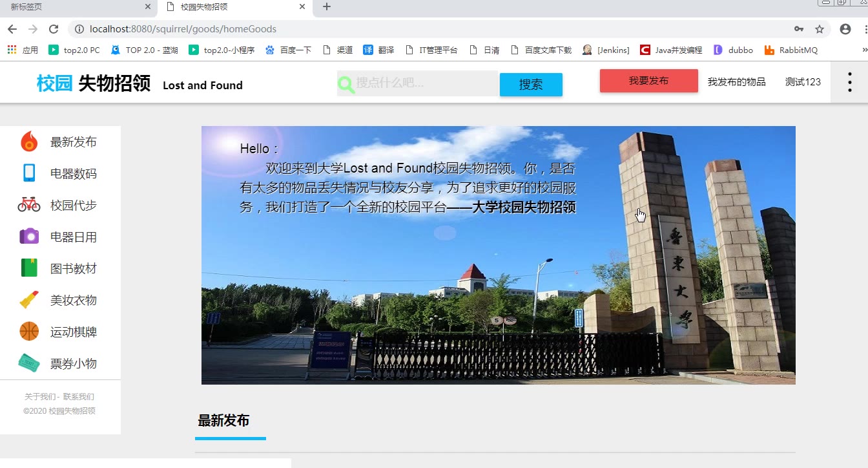Click the 测试123 username link

(803, 81)
